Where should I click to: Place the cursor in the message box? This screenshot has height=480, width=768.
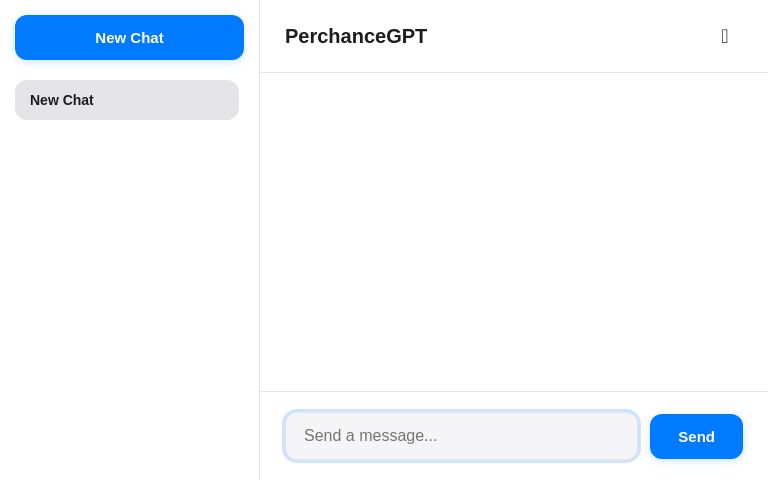point(461,435)
